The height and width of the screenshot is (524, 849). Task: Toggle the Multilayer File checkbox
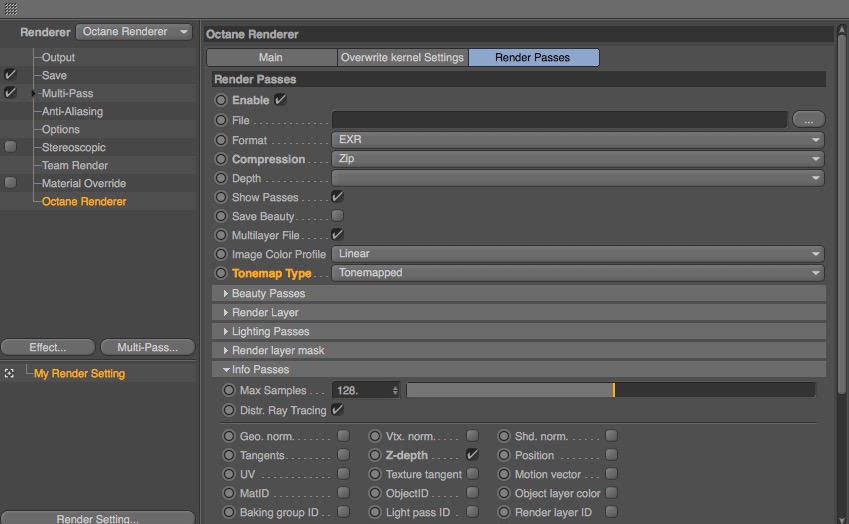(x=337, y=234)
